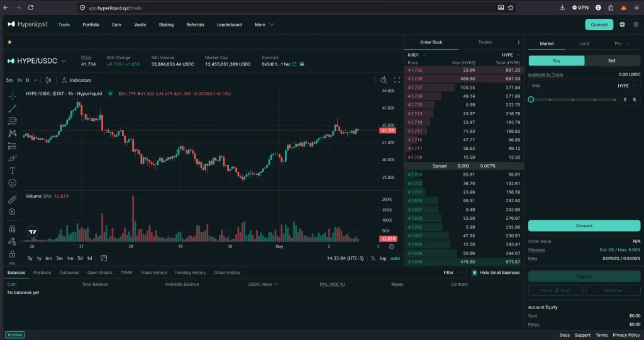Open the forecasting and measurement tool
644x340 pixels.
(x=13, y=146)
